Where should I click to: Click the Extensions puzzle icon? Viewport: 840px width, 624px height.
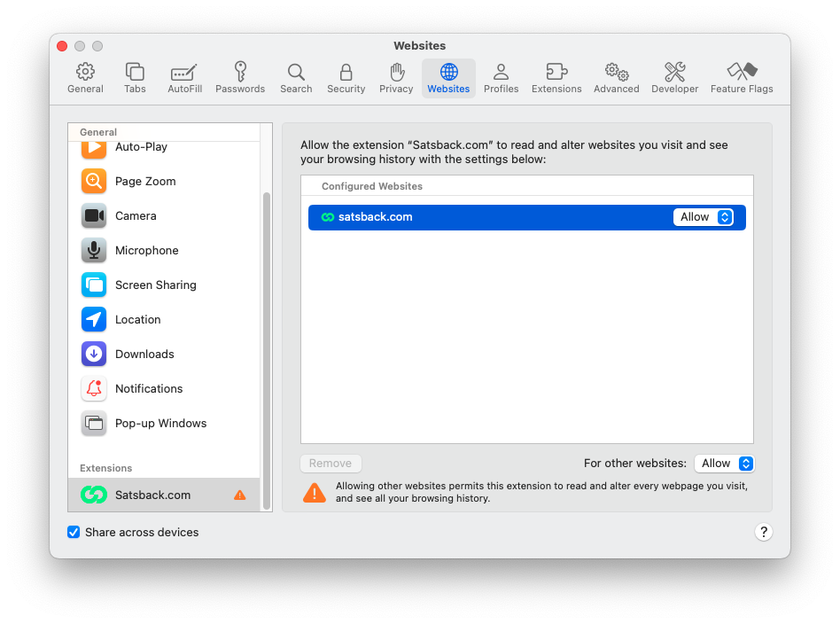pos(556,71)
